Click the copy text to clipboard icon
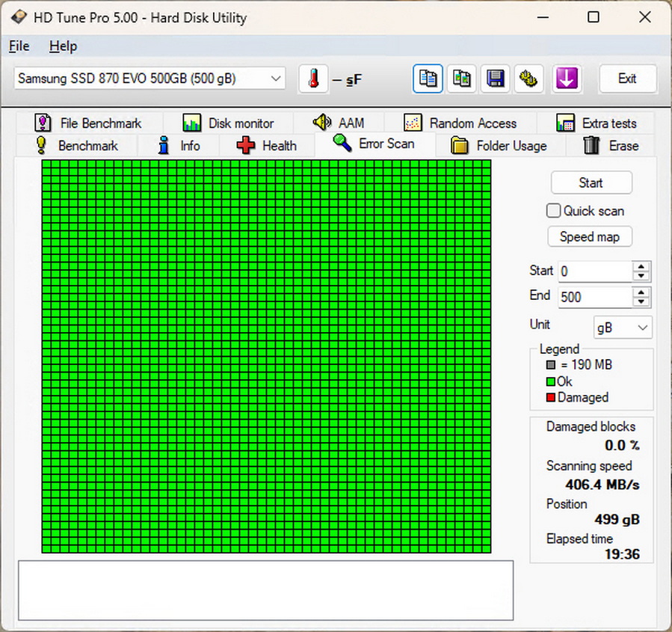Screen dimensions: 672x632 (428, 79)
